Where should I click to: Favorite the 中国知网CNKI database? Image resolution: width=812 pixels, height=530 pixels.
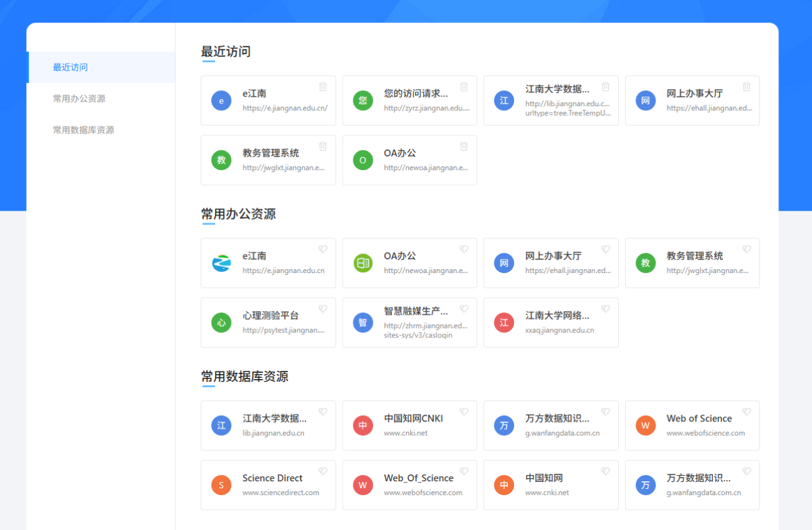click(464, 412)
